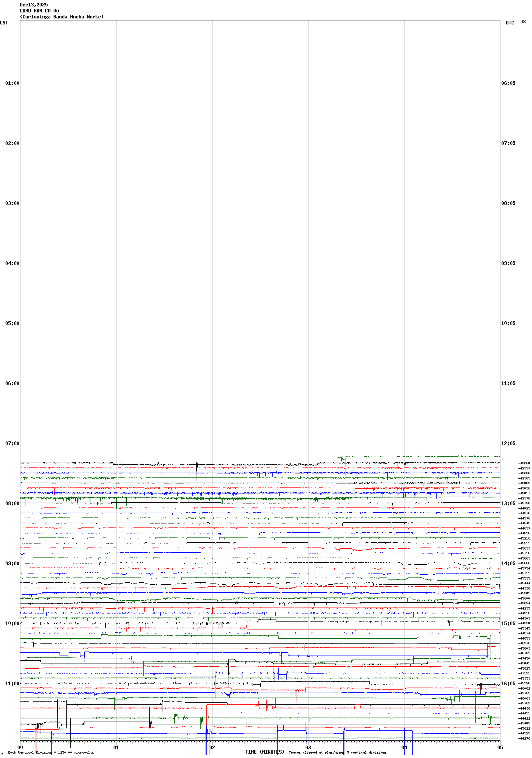
Task: Click the 16:05 UTC time label
Action: pos(508,684)
